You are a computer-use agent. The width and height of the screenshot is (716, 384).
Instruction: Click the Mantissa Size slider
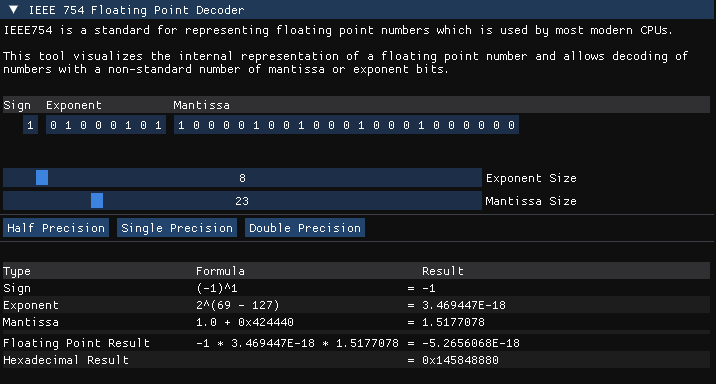coord(242,201)
